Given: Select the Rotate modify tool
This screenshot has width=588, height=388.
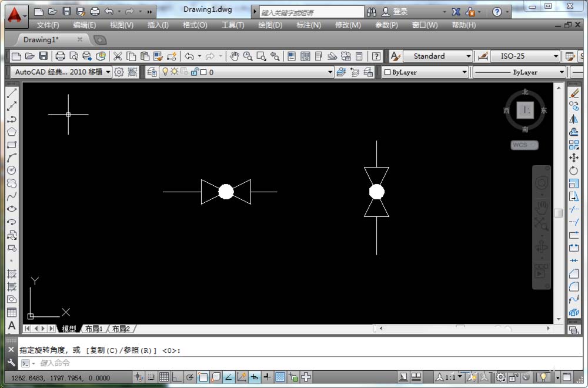Looking at the screenshot, I should coord(574,170).
